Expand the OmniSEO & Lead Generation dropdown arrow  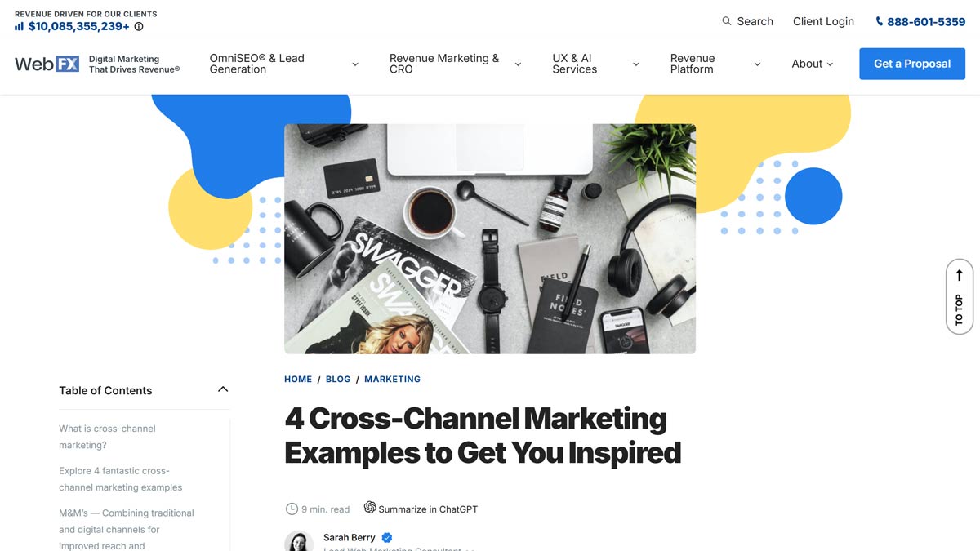354,64
